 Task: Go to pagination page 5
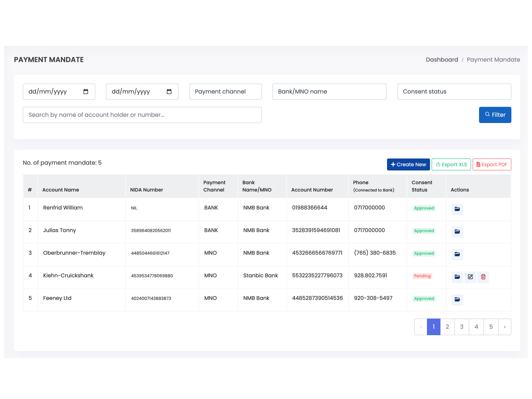491,327
